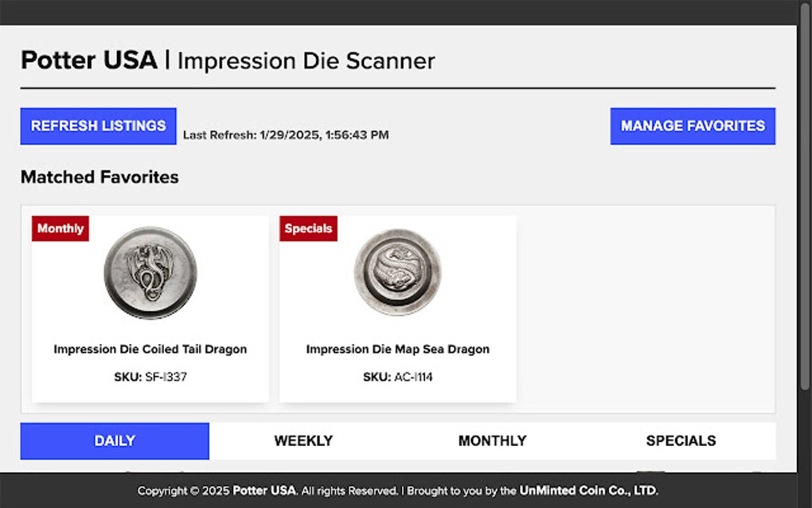Click the Specials badge on the second card
The height and width of the screenshot is (508, 812).
pyautogui.click(x=308, y=229)
